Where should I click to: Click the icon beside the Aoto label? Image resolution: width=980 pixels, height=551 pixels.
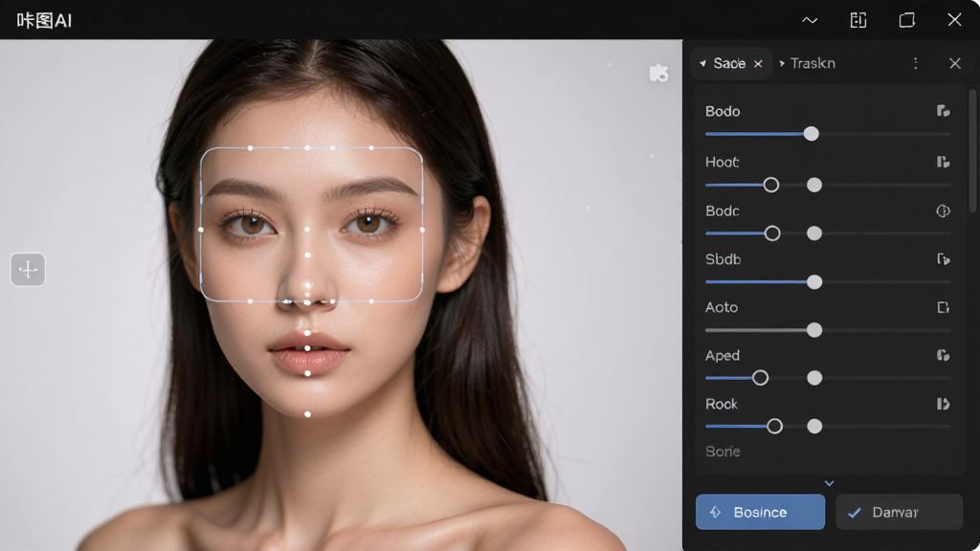click(x=943, y=307)
